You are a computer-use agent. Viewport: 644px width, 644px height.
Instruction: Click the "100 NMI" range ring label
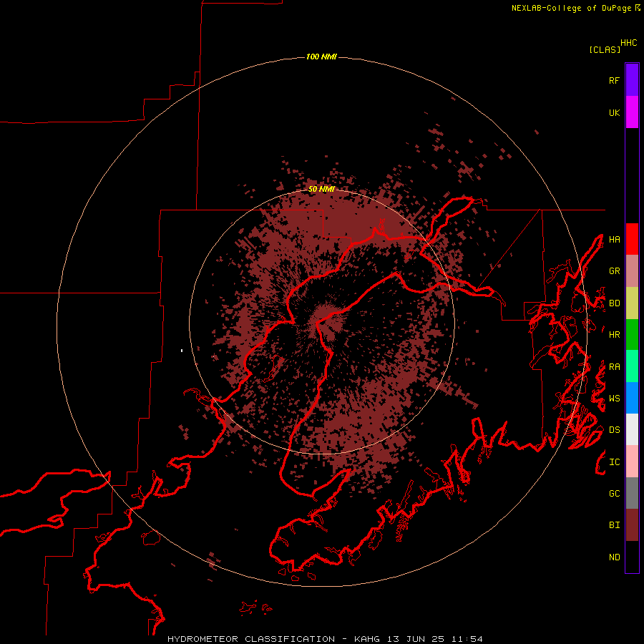click(x=321, y=57)
